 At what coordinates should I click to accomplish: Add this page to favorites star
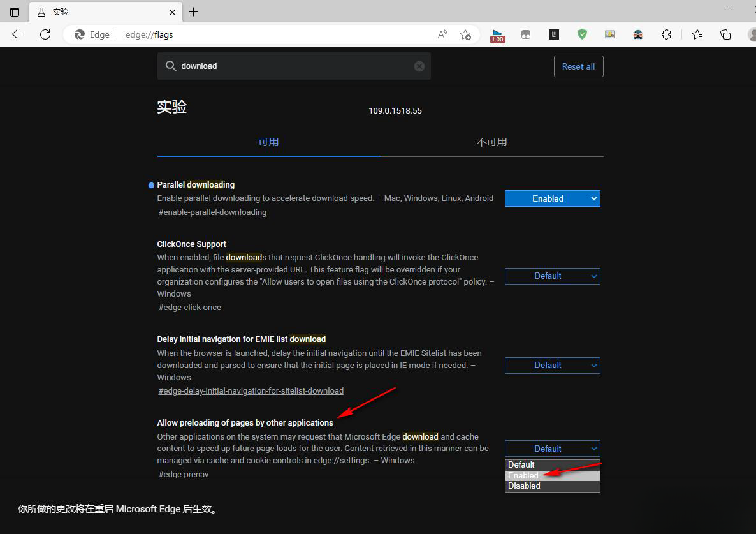465,34
